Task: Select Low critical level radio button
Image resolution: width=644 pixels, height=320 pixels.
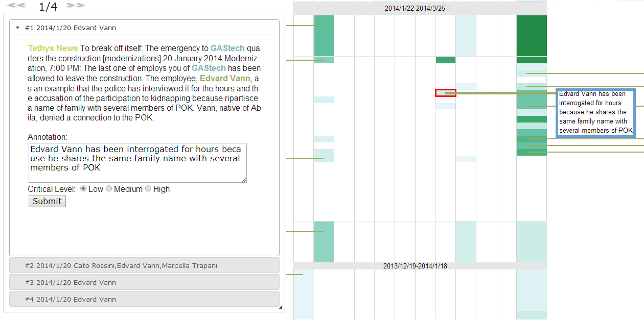Action: [x=83, y=189]
